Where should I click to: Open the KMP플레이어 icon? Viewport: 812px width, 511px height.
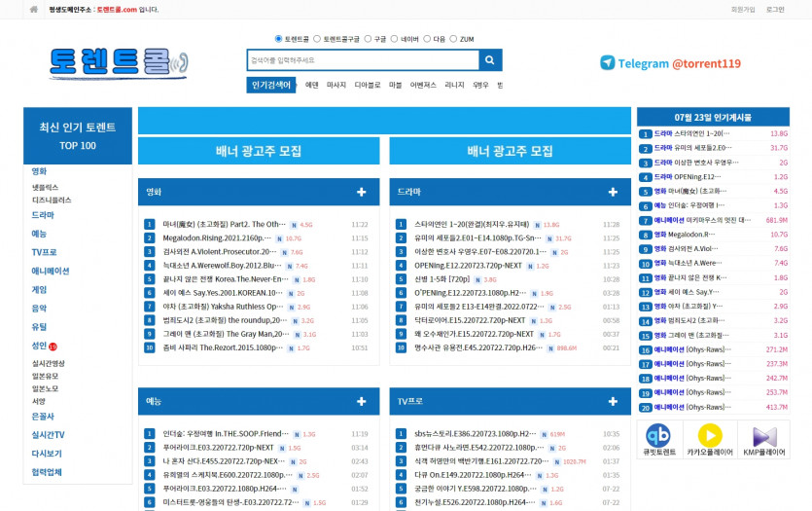coord(763,436)
